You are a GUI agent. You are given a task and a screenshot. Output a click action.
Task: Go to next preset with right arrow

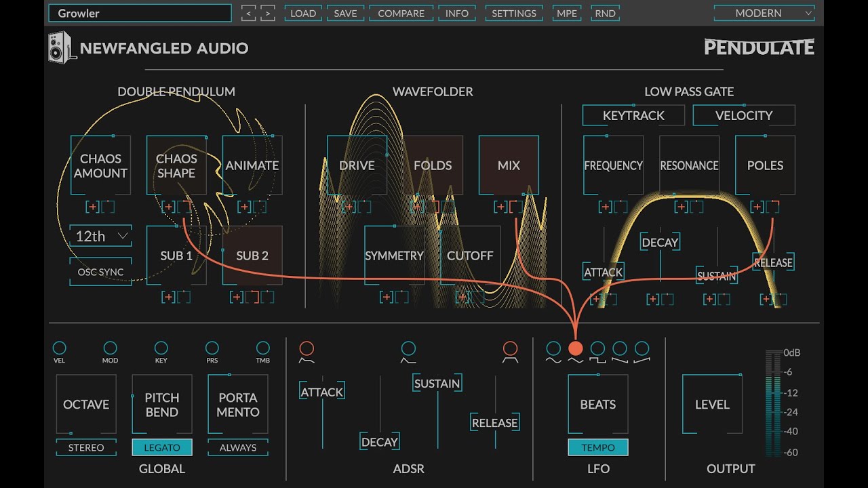(268, 13)
